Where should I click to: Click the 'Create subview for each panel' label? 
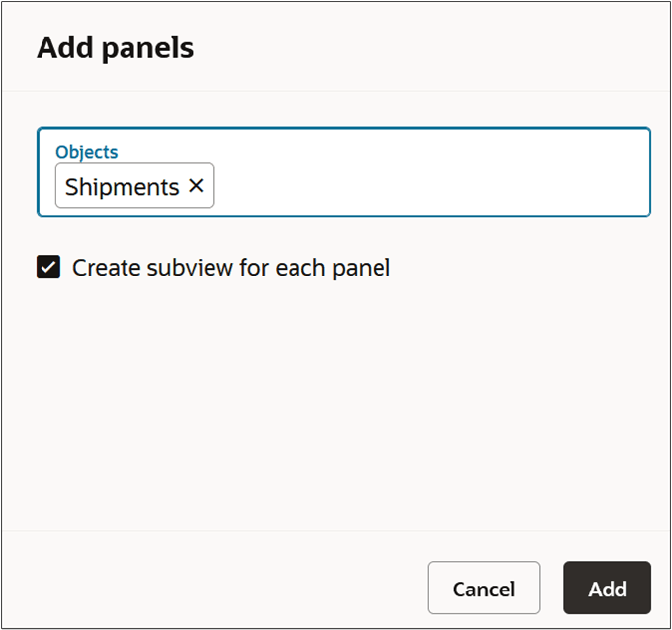point(231,268)
